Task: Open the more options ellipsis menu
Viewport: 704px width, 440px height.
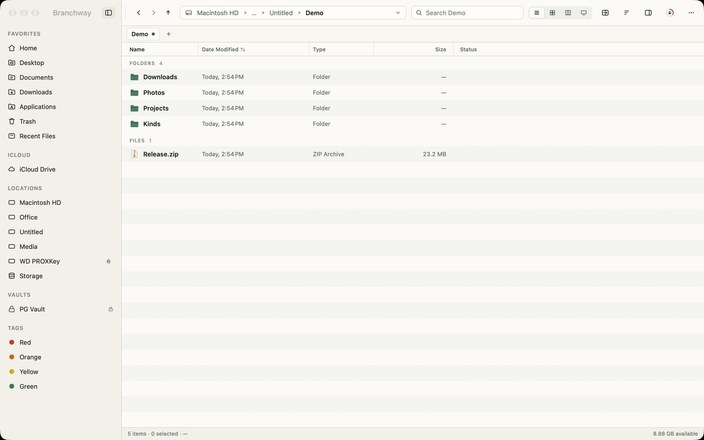Action: (x=691, y=13)
